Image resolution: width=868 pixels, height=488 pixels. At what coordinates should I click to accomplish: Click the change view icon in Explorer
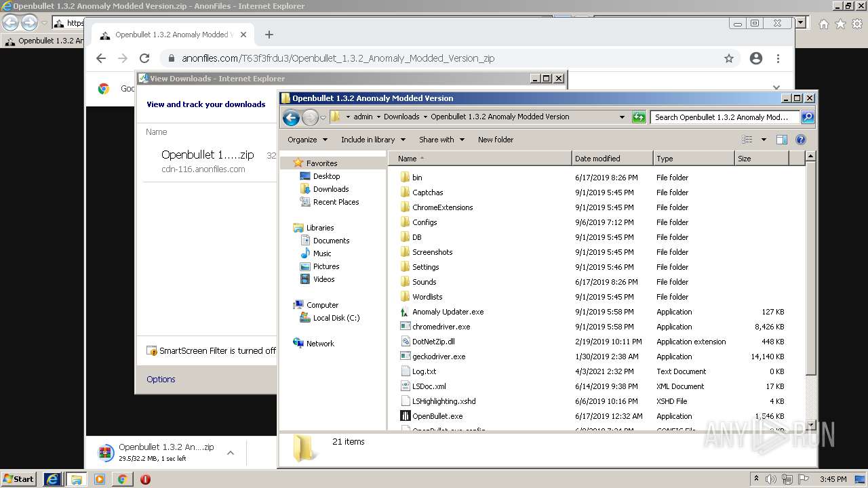(747, 140)
